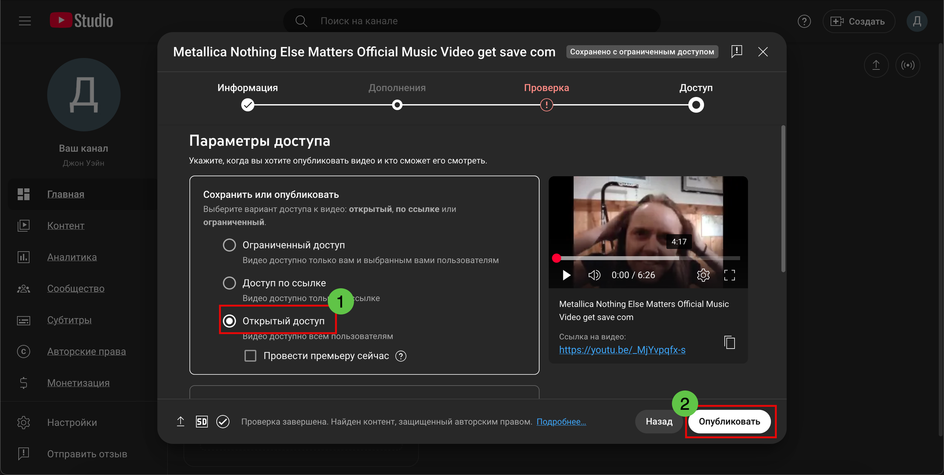Open Настройки in sidebar

click(72, 423)
